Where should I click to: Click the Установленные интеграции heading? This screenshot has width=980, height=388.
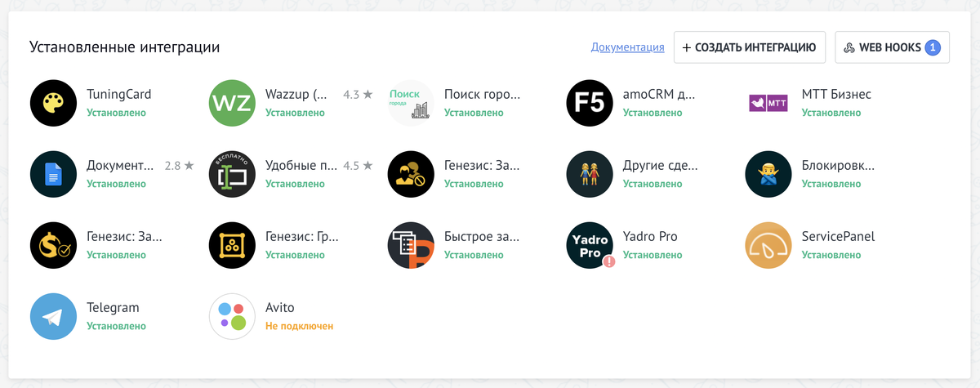pos(124,47)
